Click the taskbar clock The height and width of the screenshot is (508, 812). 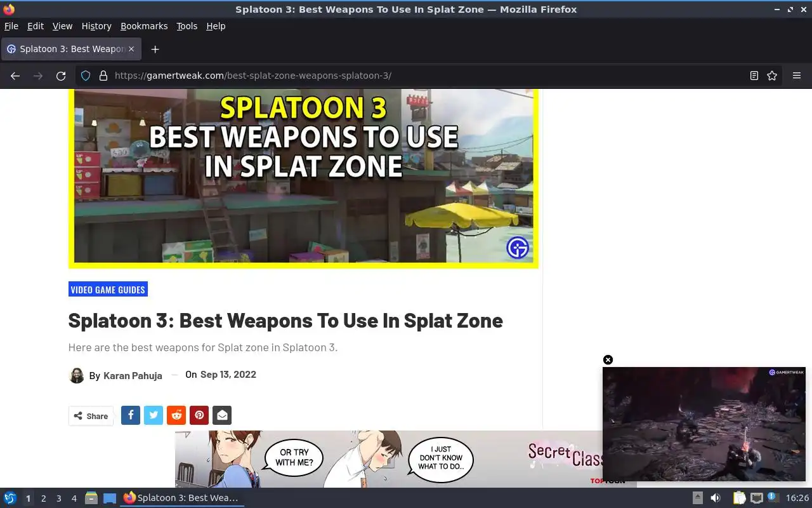click(x=797, y=498)
